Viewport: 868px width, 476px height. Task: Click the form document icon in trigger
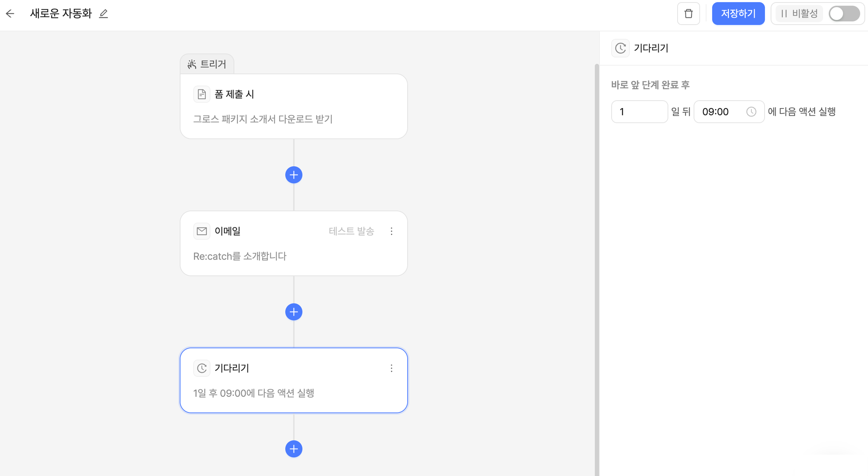pos(202,94)
